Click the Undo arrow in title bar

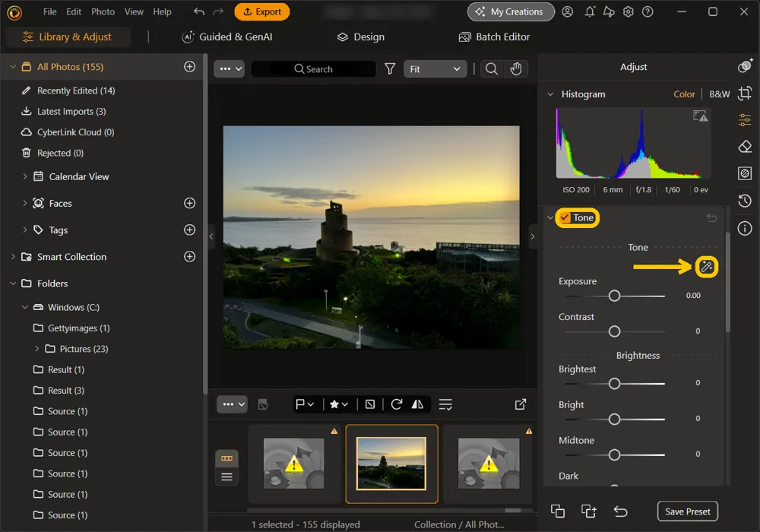198,11
